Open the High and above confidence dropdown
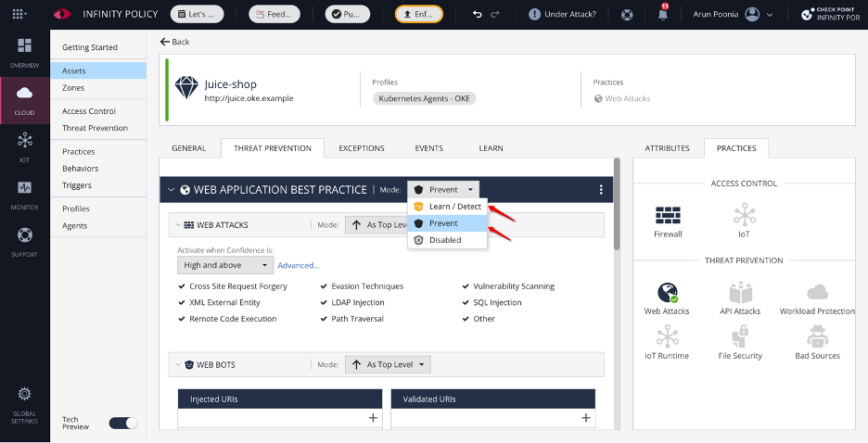Viewport: 868px width, 443px height. click(225, 265)
